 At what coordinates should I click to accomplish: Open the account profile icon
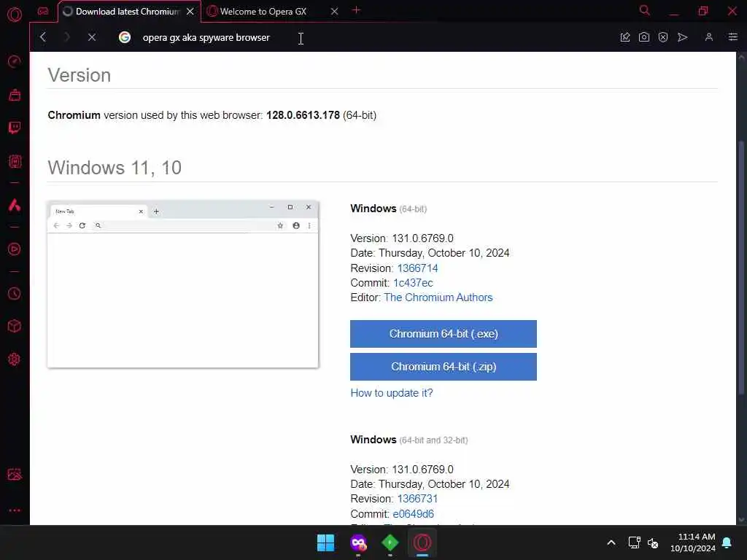pos(709,37)
